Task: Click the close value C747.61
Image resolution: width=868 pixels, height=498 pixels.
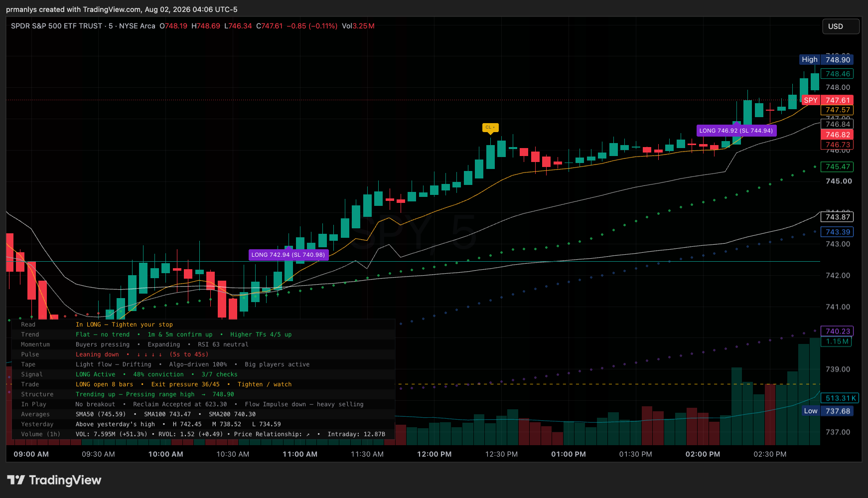Action: tap(270, 26)
